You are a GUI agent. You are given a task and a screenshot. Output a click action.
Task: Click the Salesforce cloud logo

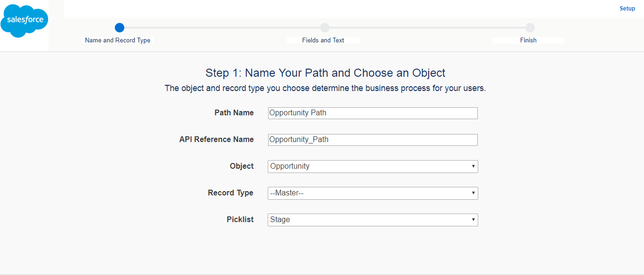point(25,20)
